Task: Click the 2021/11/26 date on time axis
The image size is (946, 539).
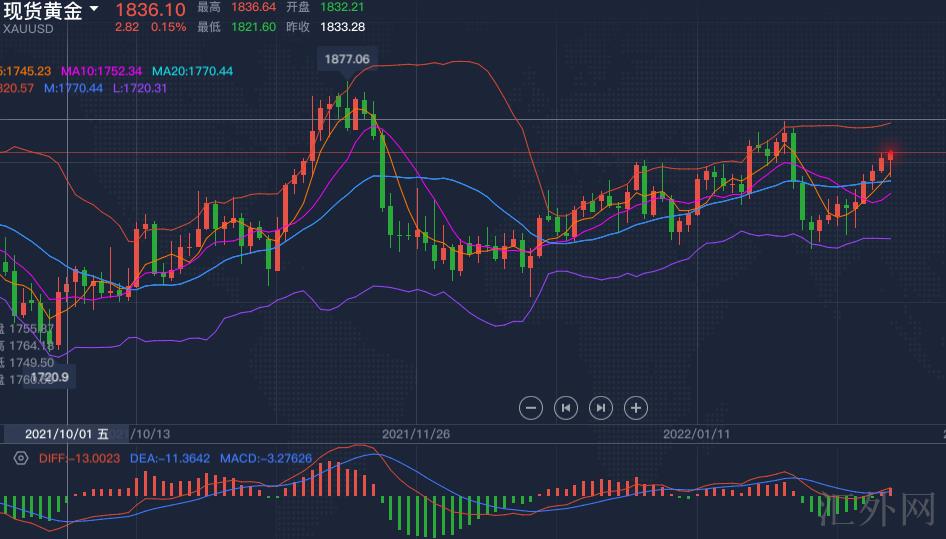Action: (416, 434)
